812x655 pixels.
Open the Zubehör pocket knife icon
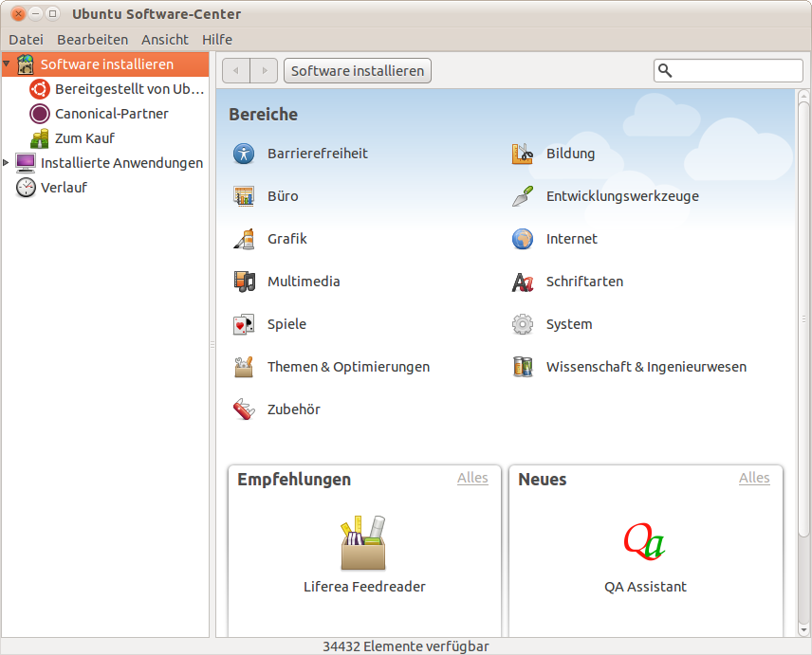click(x=244, y=409)
